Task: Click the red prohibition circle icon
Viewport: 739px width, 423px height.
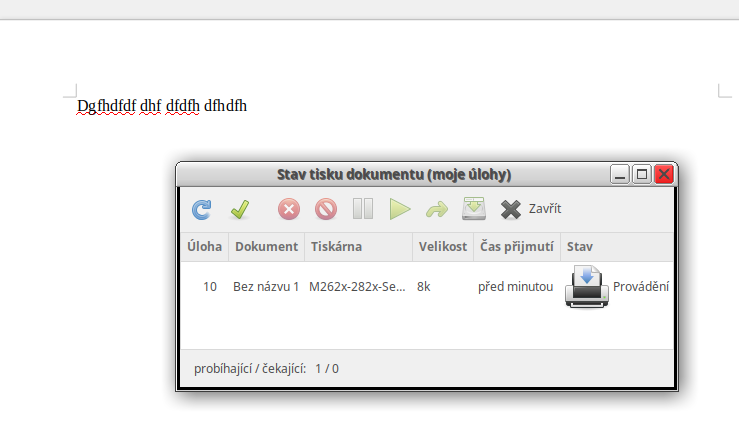Action: pos(326,209)
